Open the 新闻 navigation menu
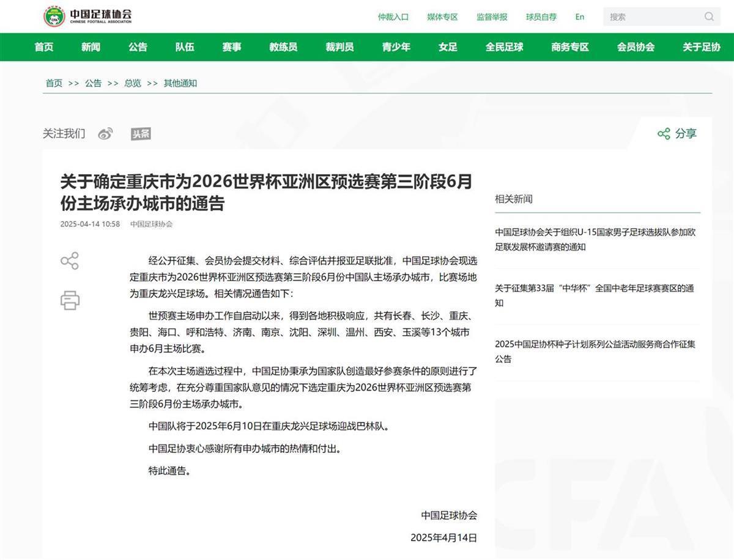The image size is (734, 560). click(91, 47)
